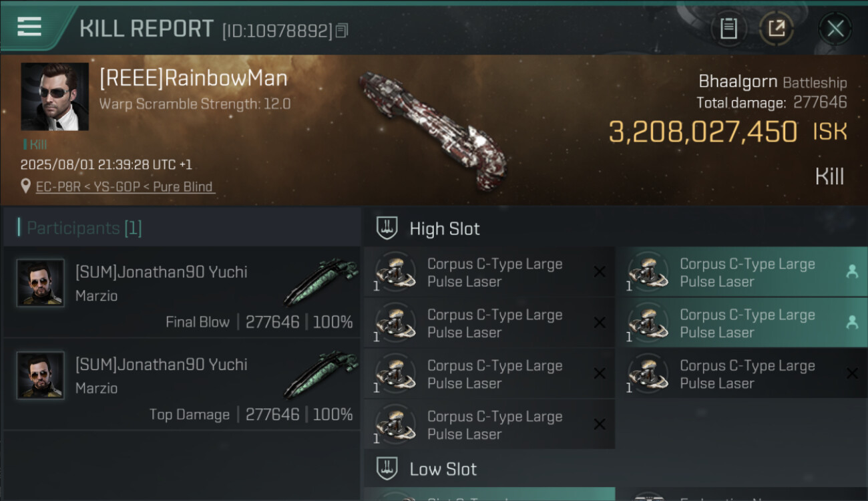Click the High Slot section icon
This screenshot has height=501, width=868.
pos(387,228)
